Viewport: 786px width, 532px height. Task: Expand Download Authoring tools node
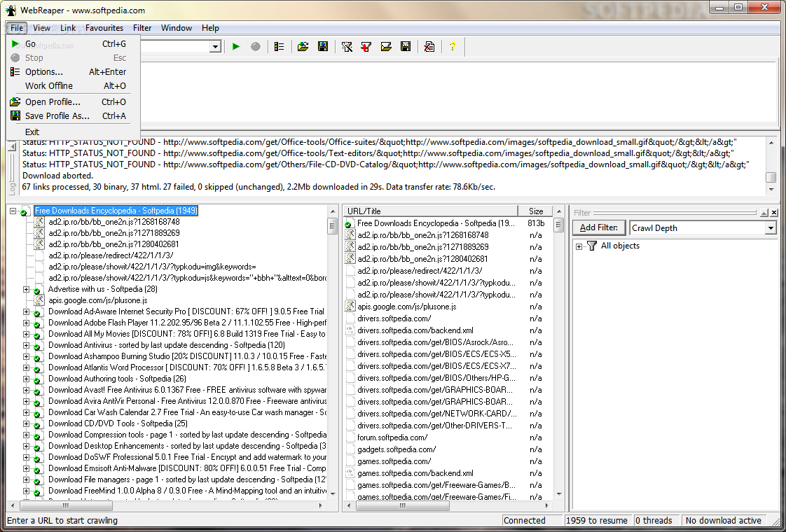(26, 379)
